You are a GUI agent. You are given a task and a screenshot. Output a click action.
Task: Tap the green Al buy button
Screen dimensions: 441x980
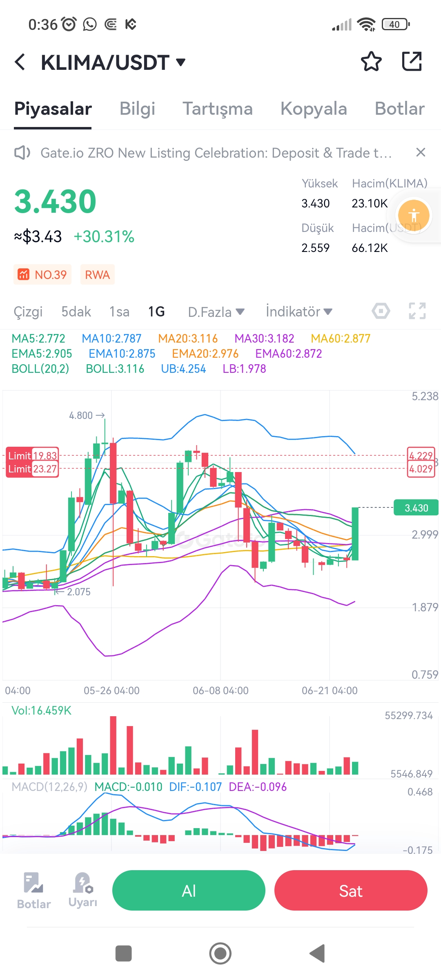(189, 891)
